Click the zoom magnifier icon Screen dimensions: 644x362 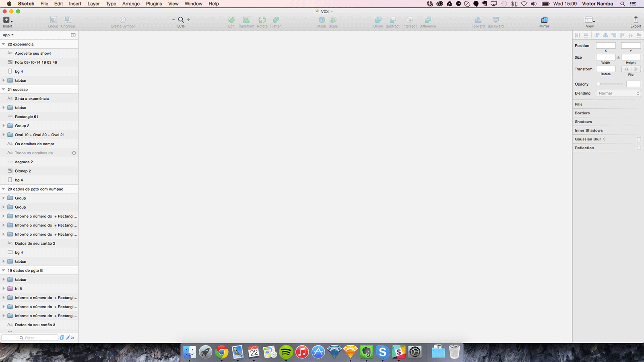tap(181, 20)
